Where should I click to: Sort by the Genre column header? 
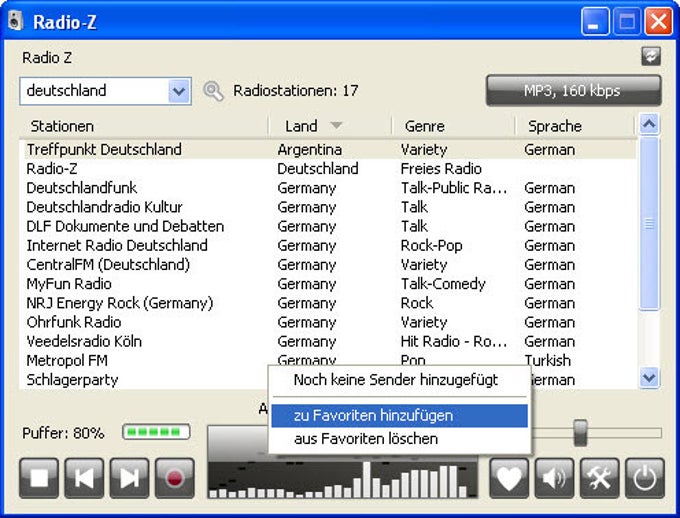(x=454, y=126)
